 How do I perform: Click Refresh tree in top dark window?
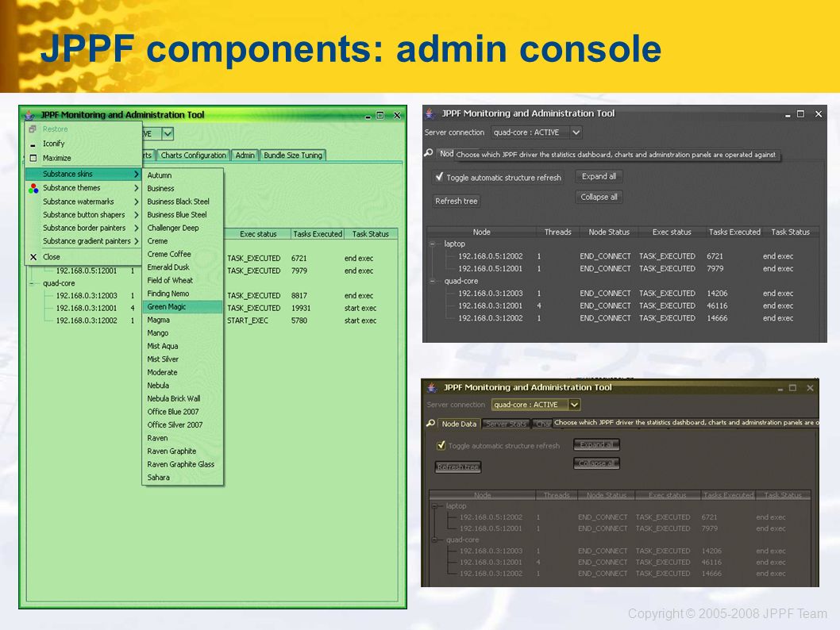tap(457, 202)
